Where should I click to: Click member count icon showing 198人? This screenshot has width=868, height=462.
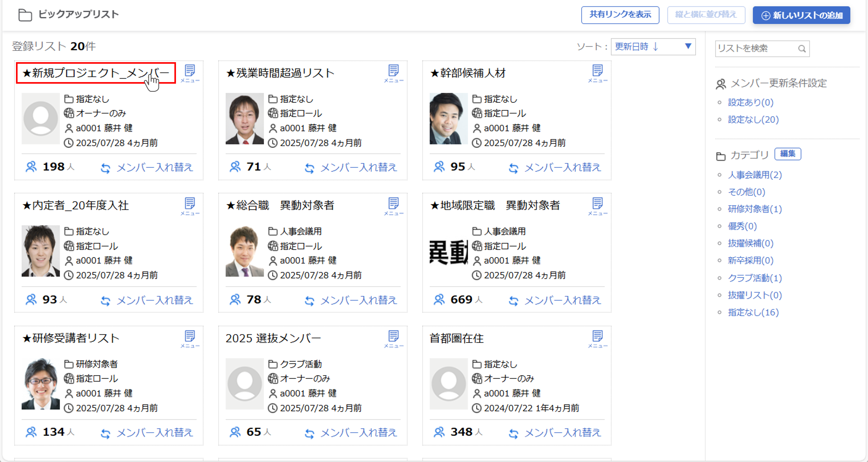[x=31, y=167]
